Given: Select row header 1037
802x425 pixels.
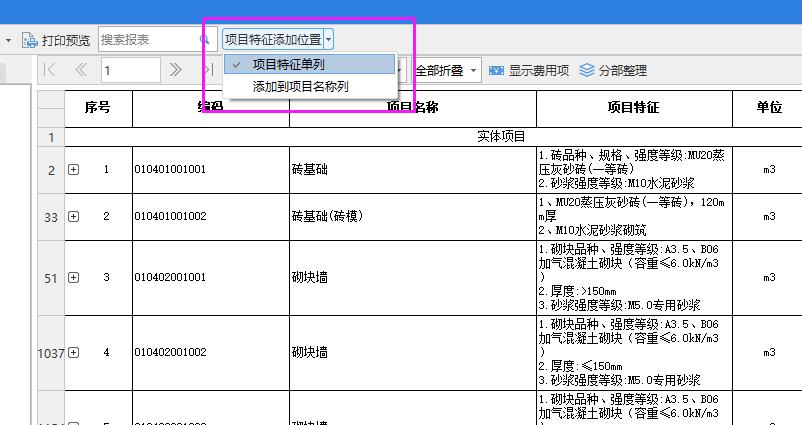Looking at the screenshot, I should (x=51, y=353).
